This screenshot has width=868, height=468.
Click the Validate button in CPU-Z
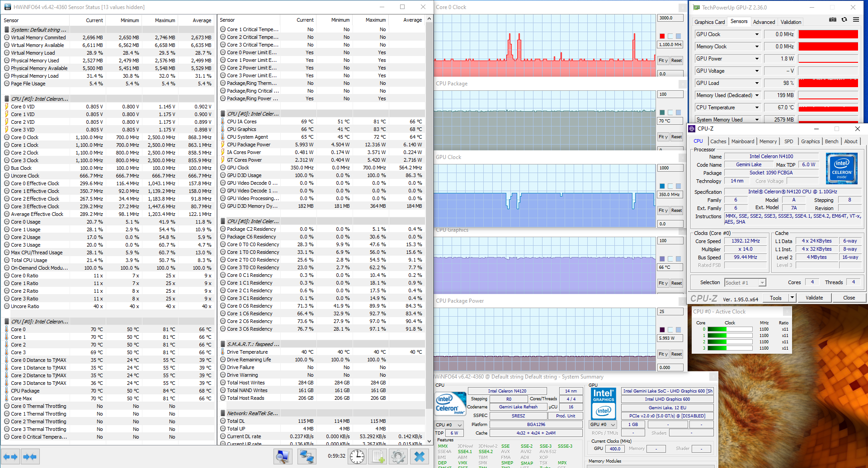point(814,298)
